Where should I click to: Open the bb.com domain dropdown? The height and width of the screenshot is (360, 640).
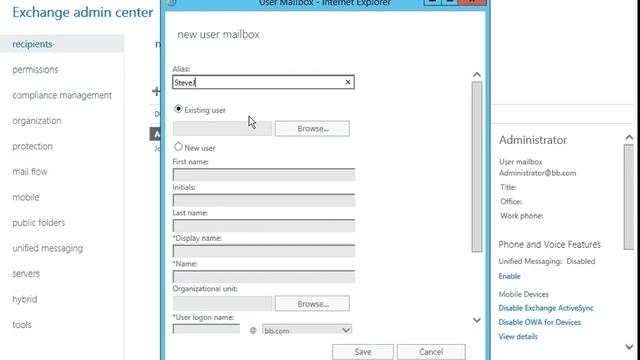click(307, 330)
